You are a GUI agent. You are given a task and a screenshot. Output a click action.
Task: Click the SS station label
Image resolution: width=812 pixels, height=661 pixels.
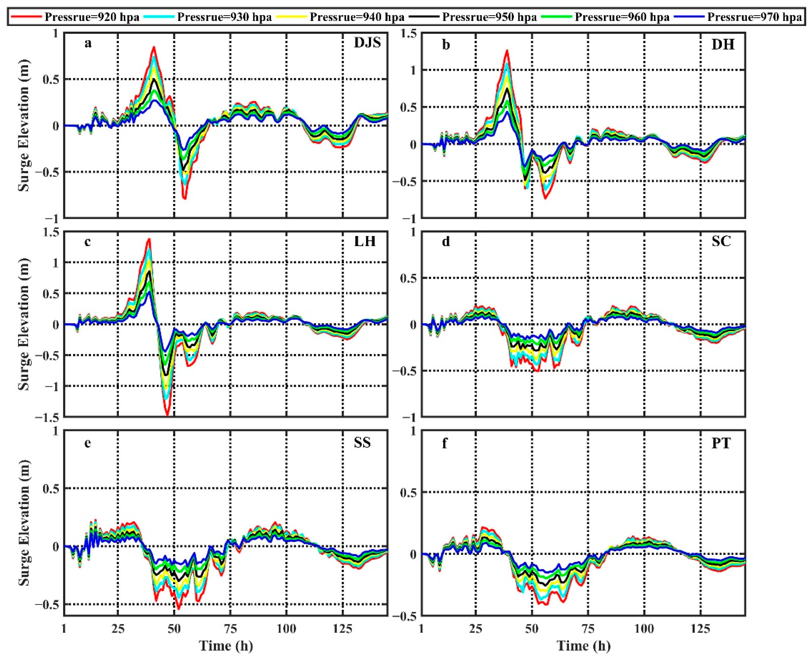click(x=362, y=442)
